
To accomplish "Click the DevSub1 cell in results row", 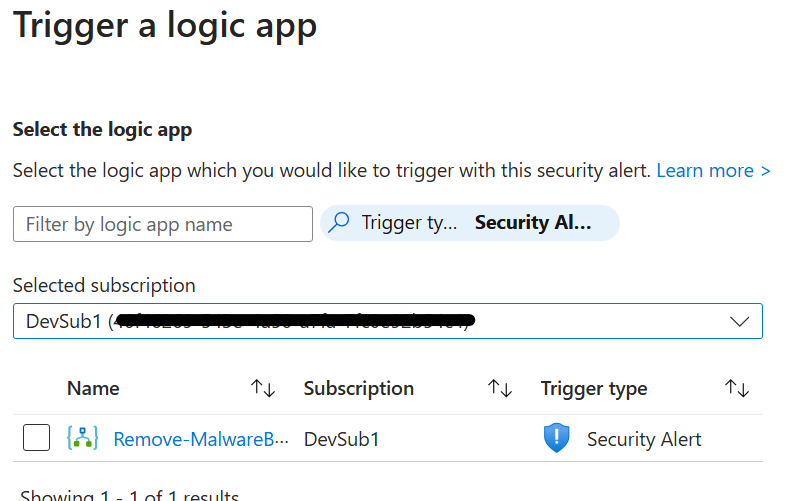I will point(341,439).
